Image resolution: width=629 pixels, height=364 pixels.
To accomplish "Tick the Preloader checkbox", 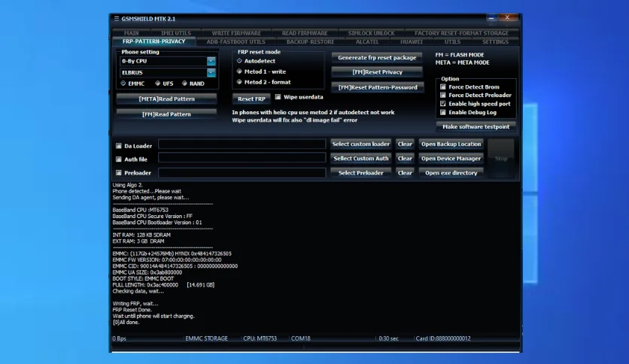I will coord(119,173).
